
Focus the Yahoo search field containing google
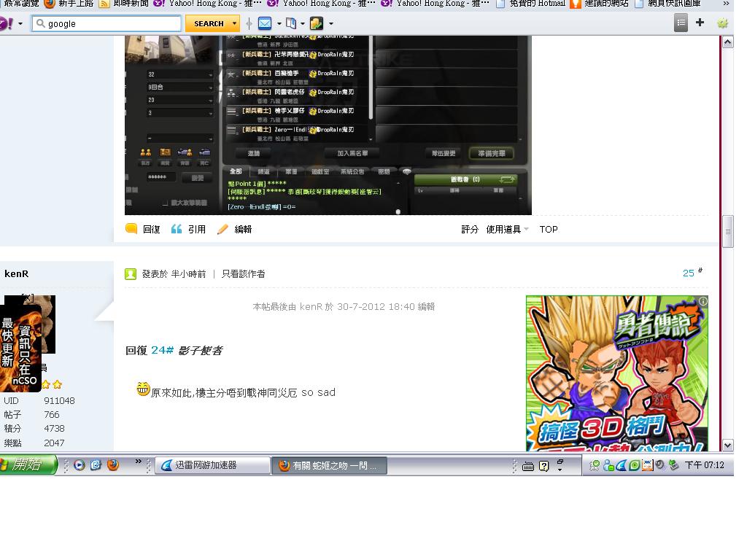point(107,23)
